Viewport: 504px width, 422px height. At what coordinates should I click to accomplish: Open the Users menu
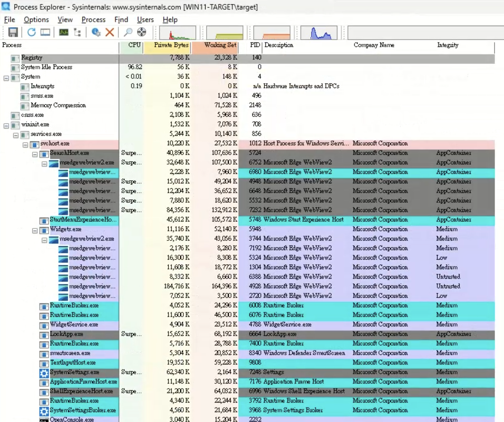click(145, 20)
